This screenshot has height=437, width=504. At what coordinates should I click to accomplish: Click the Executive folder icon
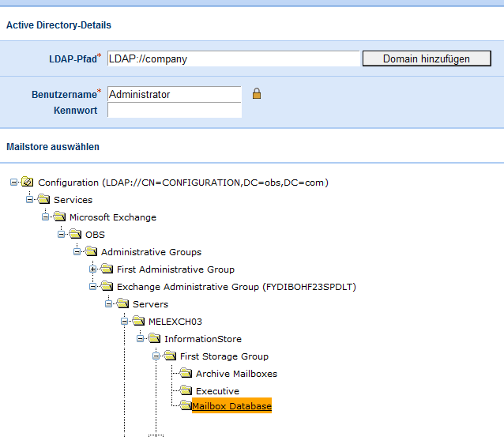(186, 391)
